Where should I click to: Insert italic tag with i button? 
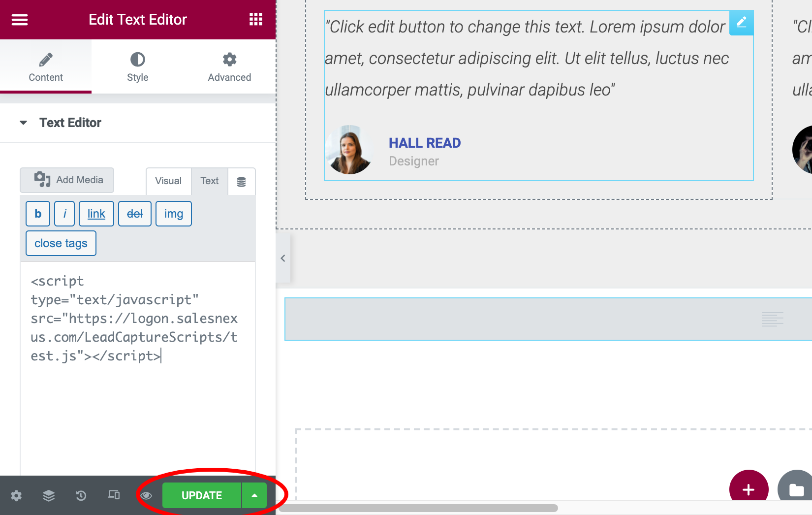(x=64, y=214)
